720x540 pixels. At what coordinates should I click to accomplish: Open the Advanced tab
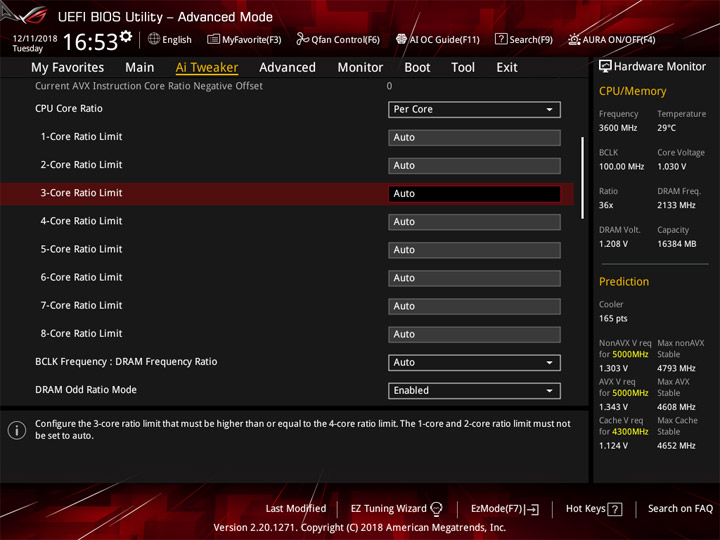(287, 68)
